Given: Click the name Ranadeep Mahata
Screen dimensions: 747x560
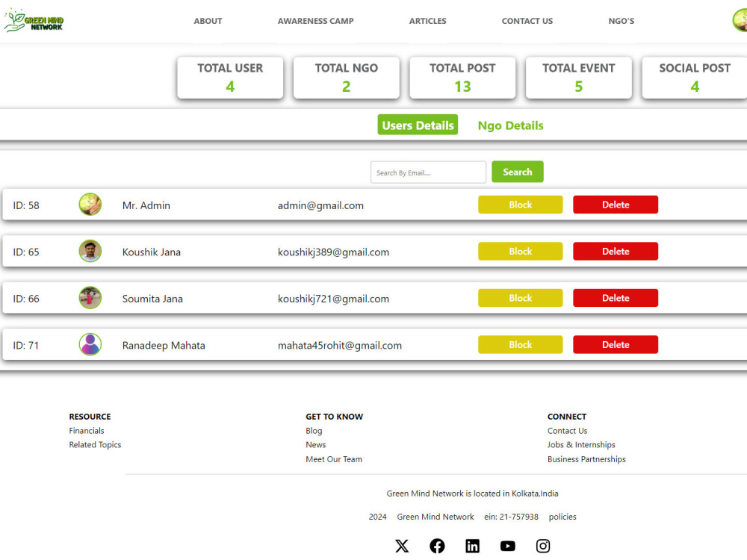Looking at the screenshot, I should 164,345.
